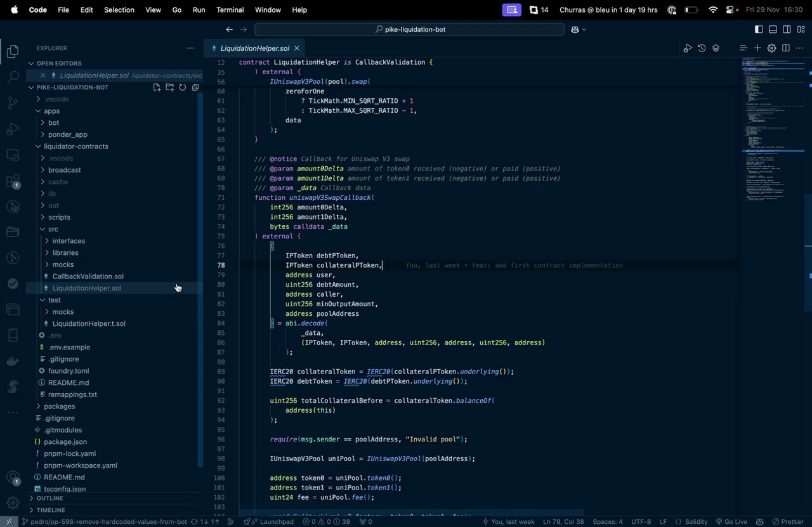Image resolution: width=812 pixels, height=527 pixels.
Task: Collapse all folders in explorer
Action: pyautogui.click(x=195, y=88)
